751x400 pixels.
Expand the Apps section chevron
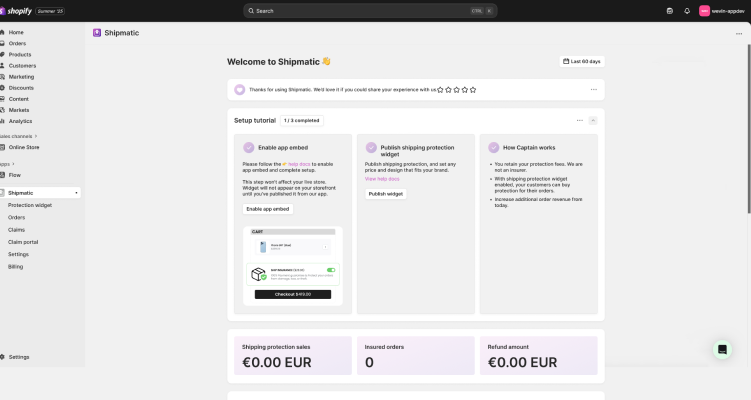(13, 164)
